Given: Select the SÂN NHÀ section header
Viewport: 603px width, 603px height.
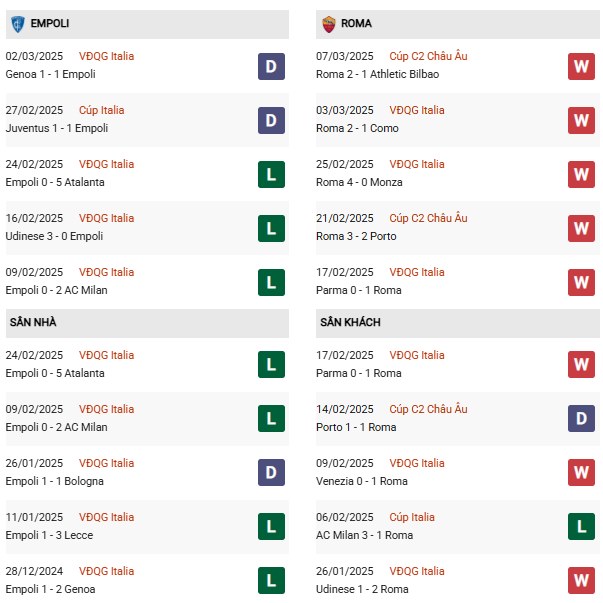Looking at the screenshot, I should pos(35,323).
